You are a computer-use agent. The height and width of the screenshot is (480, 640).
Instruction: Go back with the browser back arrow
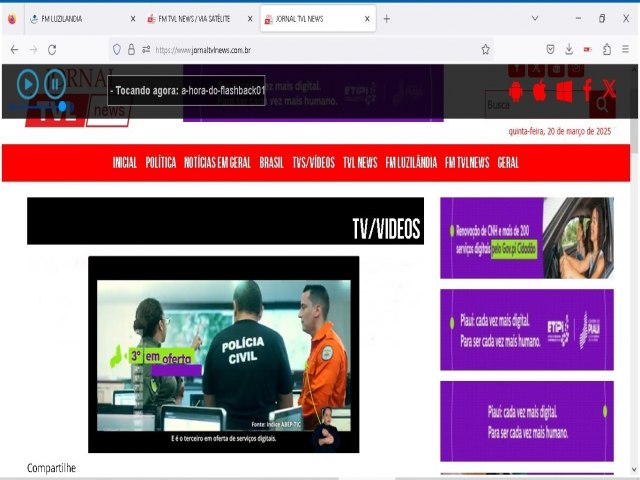click(14, 50)
